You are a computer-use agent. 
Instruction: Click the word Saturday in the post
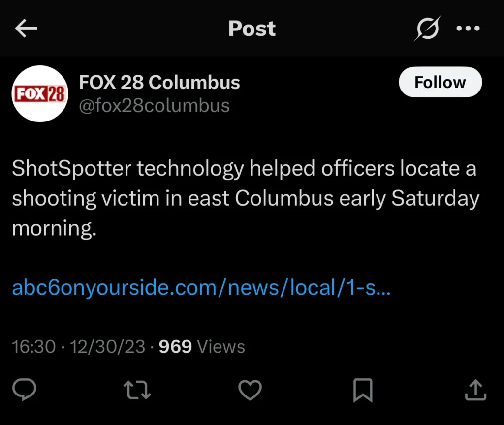point(435,198)
